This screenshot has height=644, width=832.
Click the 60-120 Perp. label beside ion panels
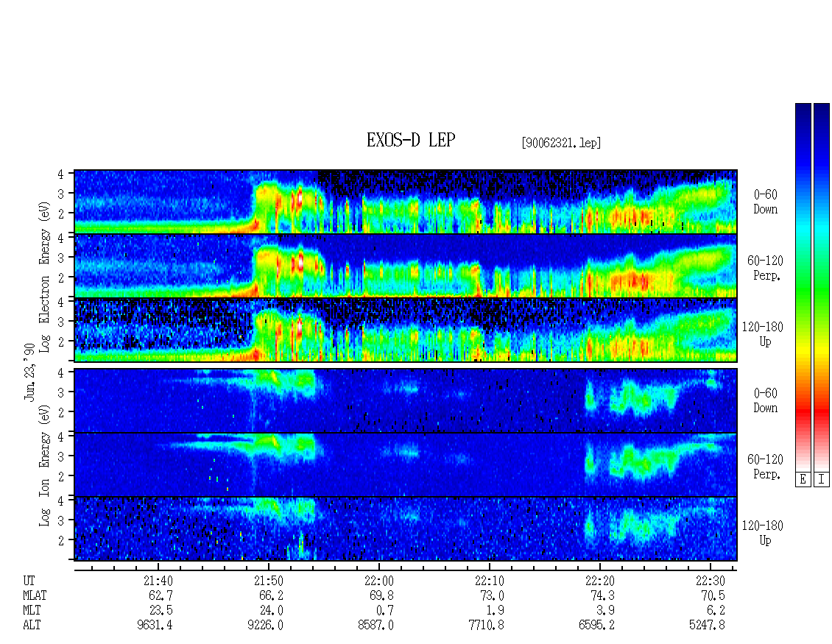[765, 467]
